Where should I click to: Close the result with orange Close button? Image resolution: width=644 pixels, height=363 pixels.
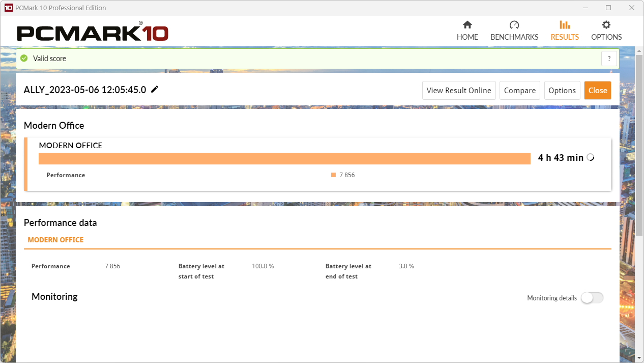click(598, 90)
